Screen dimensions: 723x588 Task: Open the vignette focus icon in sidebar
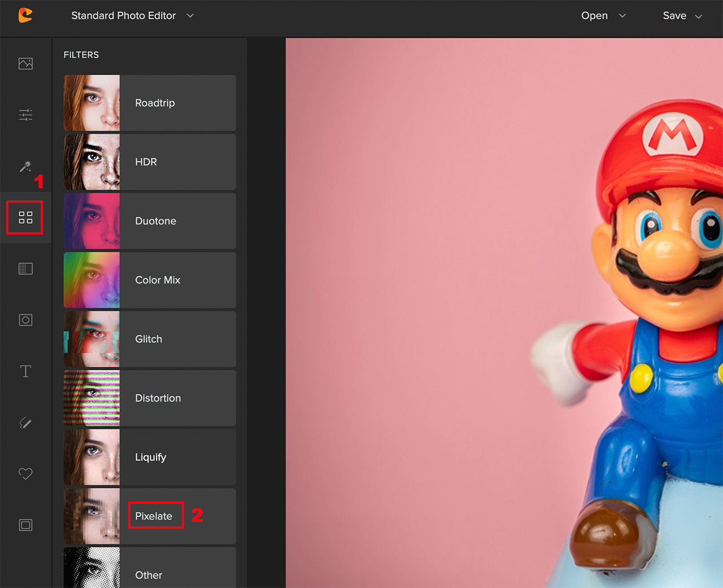(x=25, y=320)
